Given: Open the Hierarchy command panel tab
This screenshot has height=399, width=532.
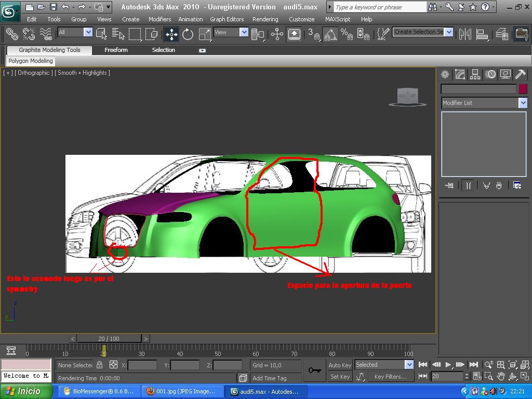Looking at the screenshot, I should click(475, 75).
